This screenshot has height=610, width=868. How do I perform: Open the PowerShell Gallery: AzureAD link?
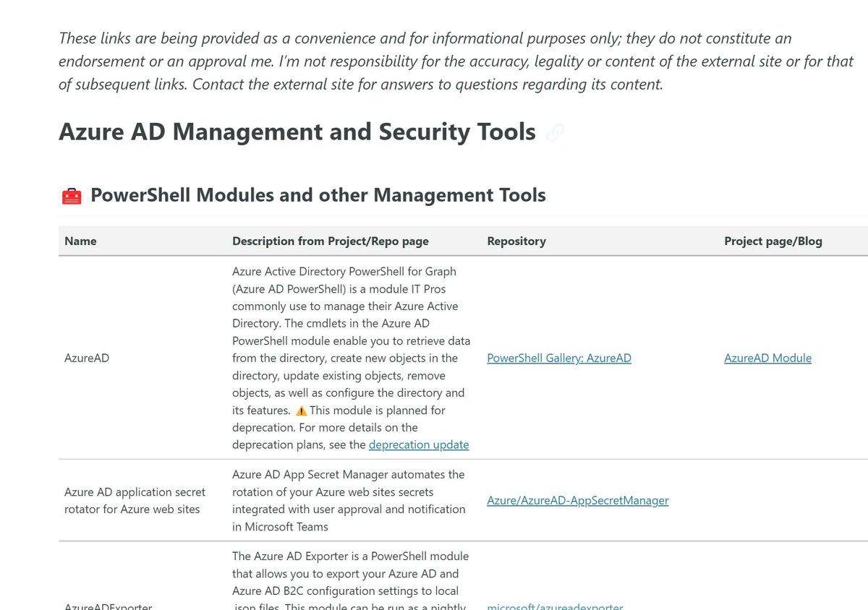tap(559, 358)
